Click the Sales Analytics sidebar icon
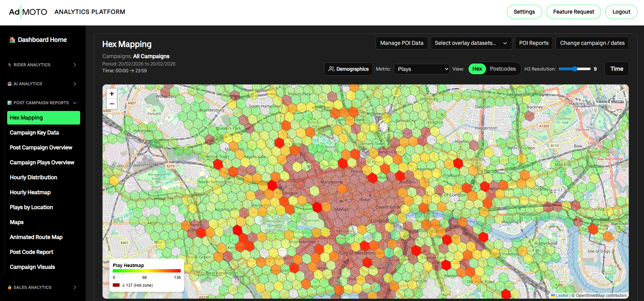The image size is (644, 301). click(x=10, y=287)
